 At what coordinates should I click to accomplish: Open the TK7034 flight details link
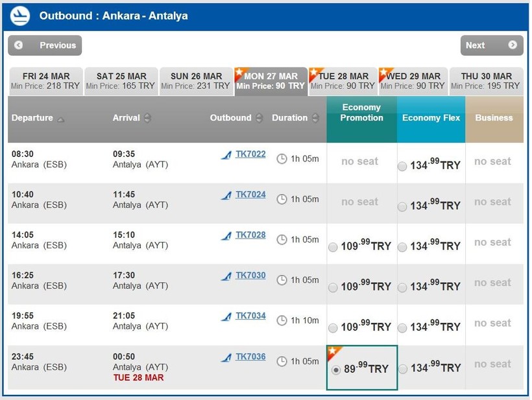(250, 316)
